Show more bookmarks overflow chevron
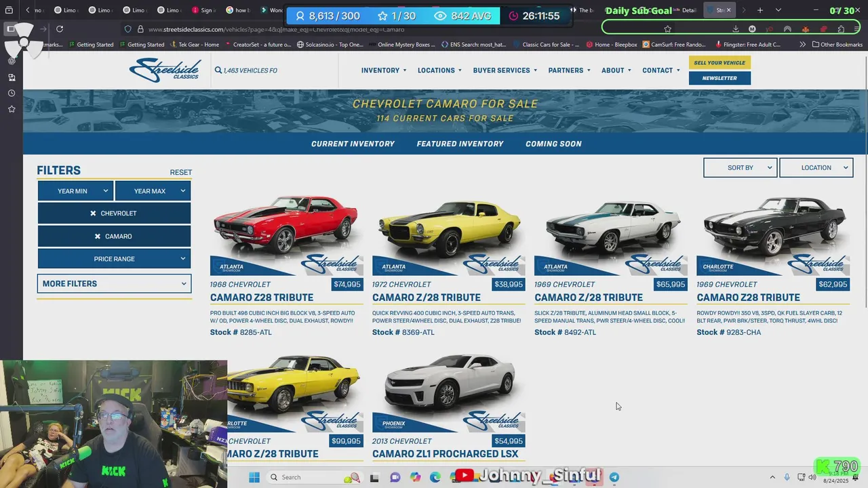 [802, 45]
